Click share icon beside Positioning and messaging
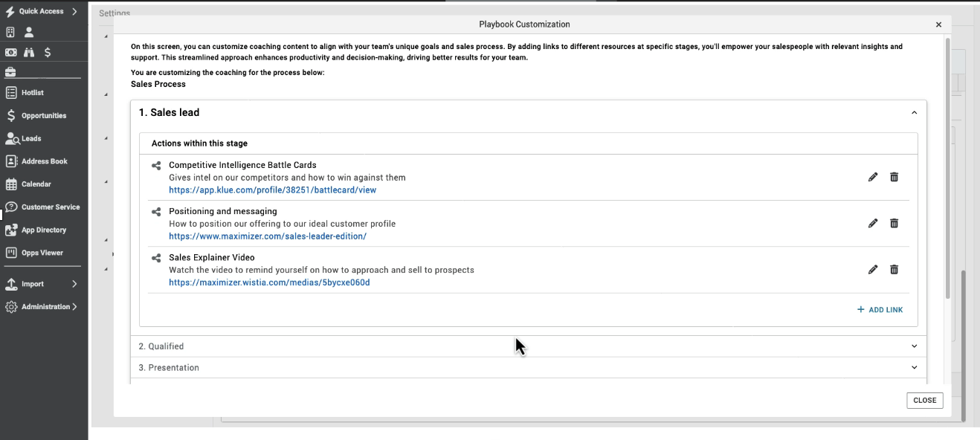The image size is (980, 440). click(x=156, y=212)
